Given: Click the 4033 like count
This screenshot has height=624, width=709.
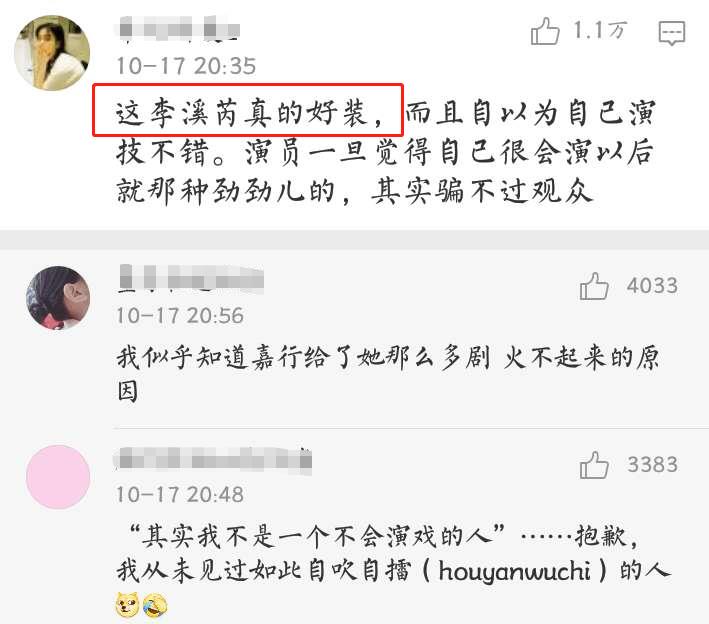Looking at the screenshot, I should [652, 285].
